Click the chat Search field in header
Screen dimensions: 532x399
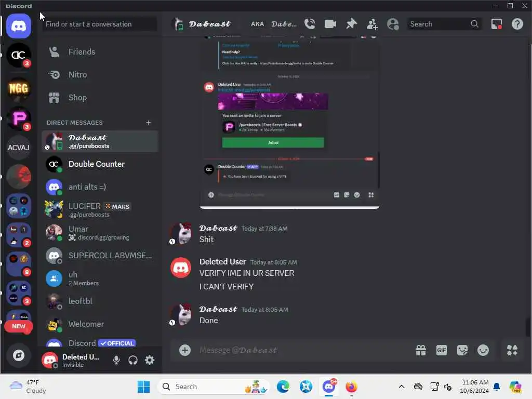click(444, 24)
